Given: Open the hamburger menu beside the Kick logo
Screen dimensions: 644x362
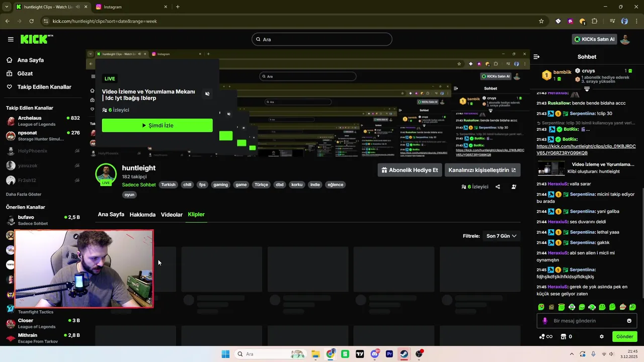Looking at the screenshot, I should click(x=11, y=39).
